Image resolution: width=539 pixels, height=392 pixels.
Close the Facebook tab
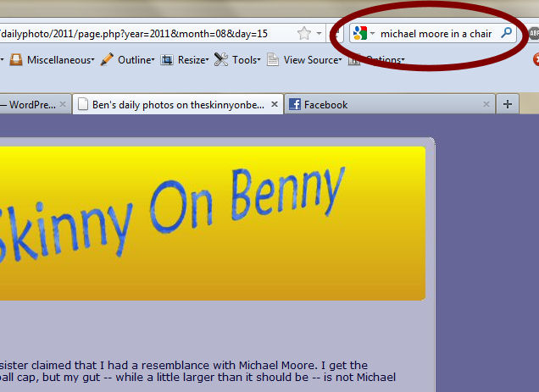pyautogui.click(x=486, y=104)
